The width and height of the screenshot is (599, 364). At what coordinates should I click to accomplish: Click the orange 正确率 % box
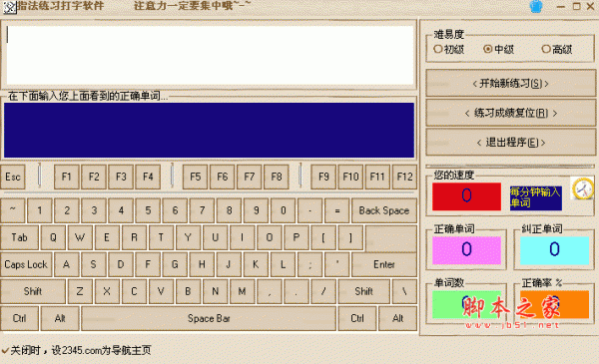click(x=554, y=304)
